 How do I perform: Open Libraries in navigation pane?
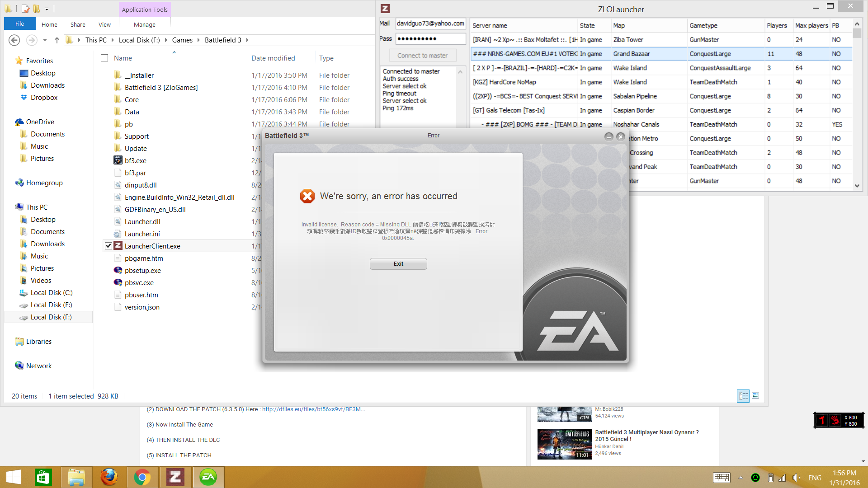[x=38, y=341]
